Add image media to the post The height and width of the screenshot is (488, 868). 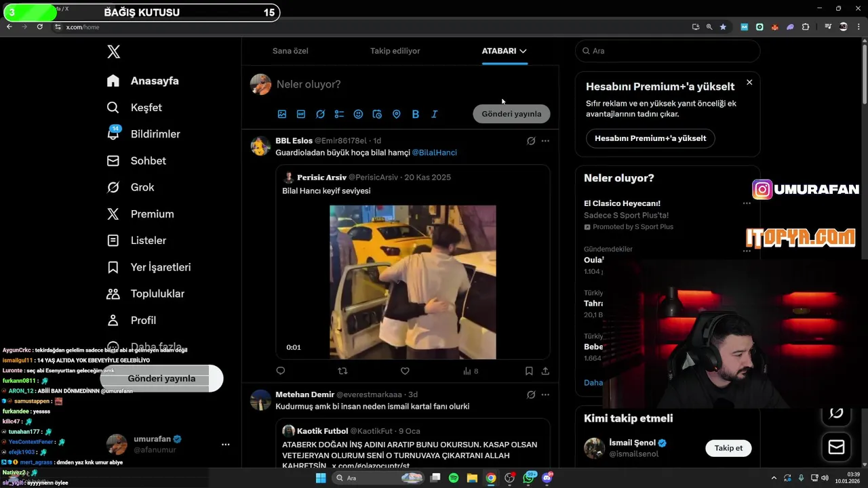[282, 114]
